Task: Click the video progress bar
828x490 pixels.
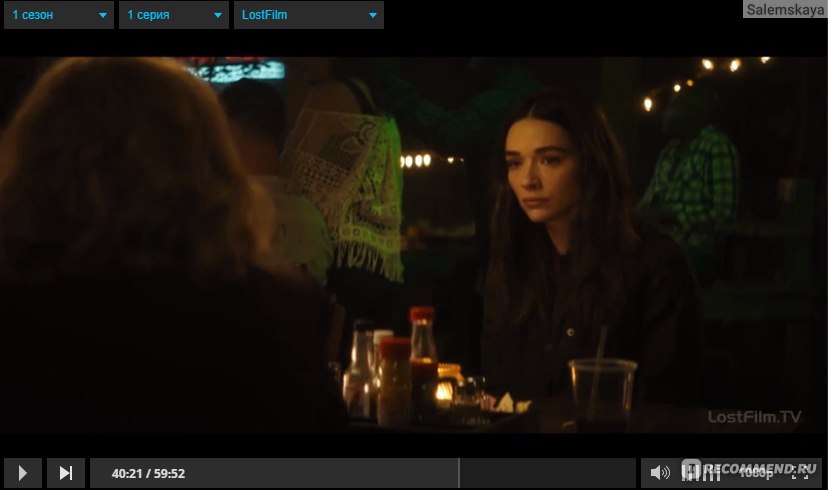Action: coord(363,473)
